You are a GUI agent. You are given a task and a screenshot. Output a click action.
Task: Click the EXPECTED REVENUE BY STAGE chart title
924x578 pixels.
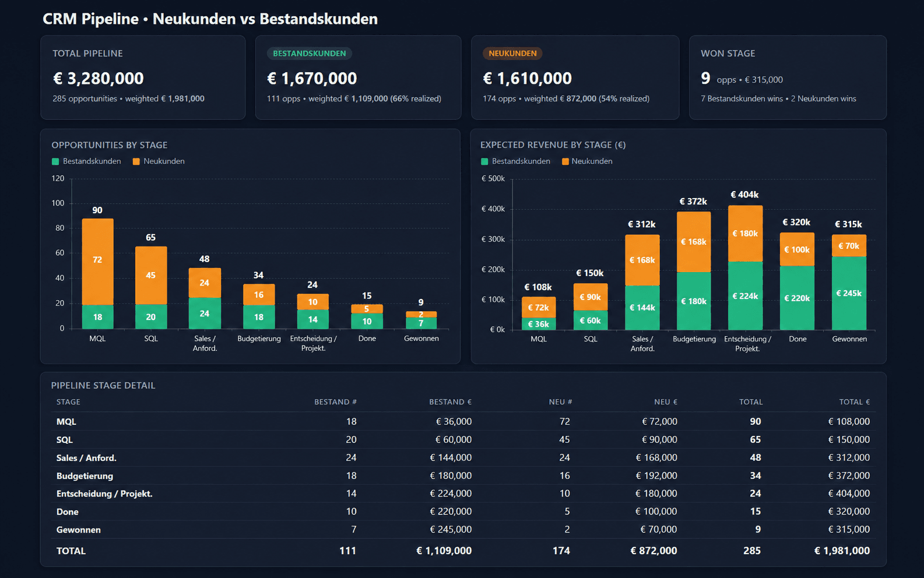[553, 145]
